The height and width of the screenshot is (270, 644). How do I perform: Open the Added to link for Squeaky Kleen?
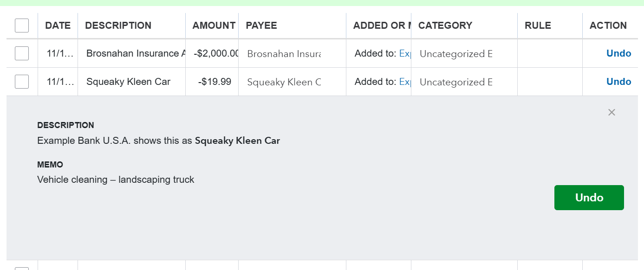coord(405,82)
